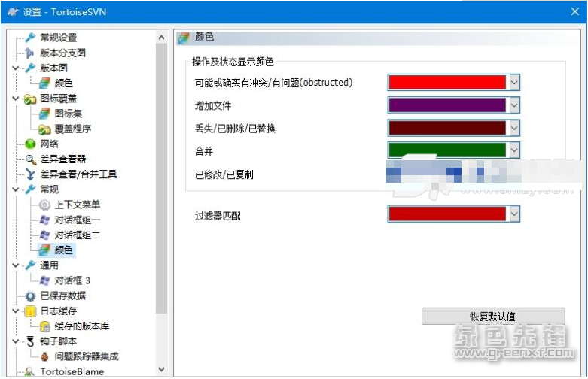The image size is (588, 379).
Task: Click the color icon under 版本图
Action: click(x=44, y=83)
